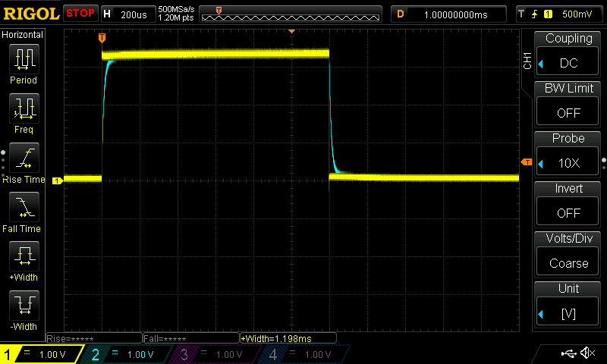The width and height of the screenshot is (607, 364).
Task: Click the USB connection status icon
Action: pyautogui.click(x=568, y=353)
